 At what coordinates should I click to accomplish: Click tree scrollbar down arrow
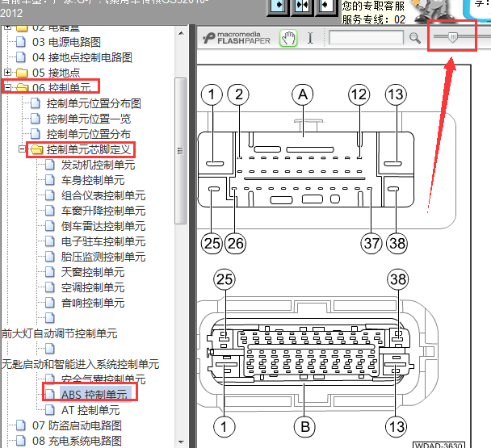(181, 442)
